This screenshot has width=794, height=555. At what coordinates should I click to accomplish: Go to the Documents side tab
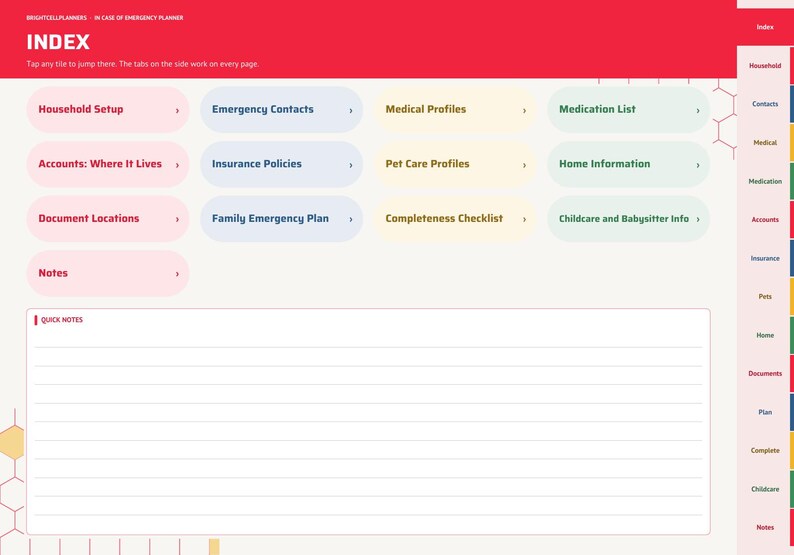(x=765, y=374)
